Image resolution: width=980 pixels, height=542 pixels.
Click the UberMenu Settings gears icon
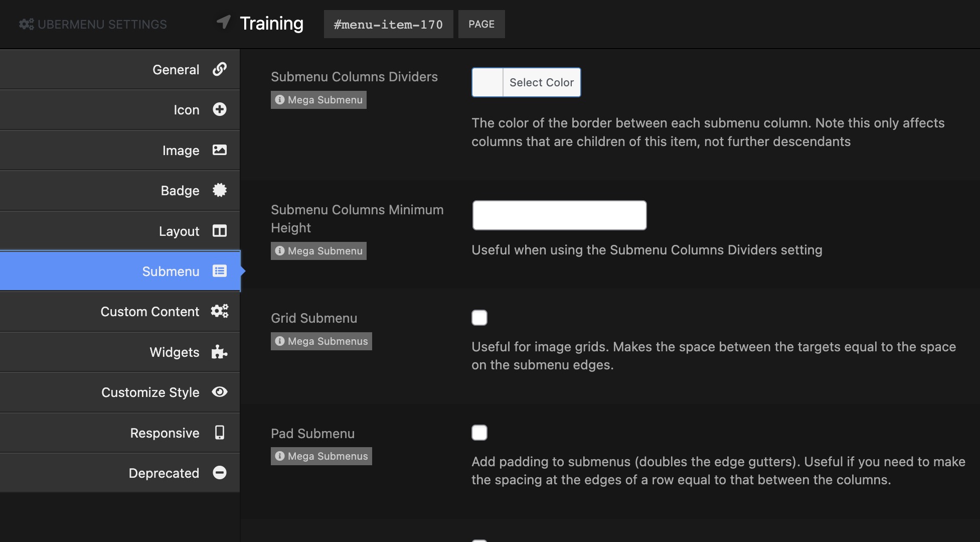click(x=26, y=24)
